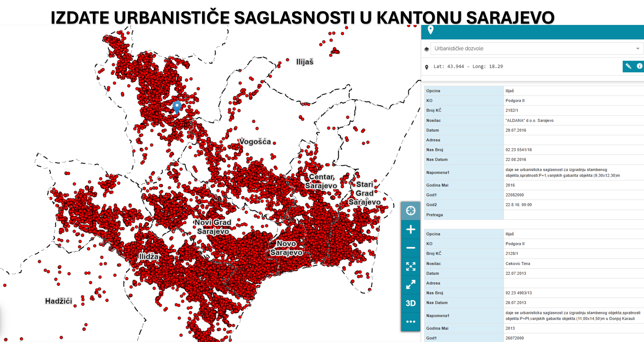Click the God1 value 22082000

tap(515, 195)
